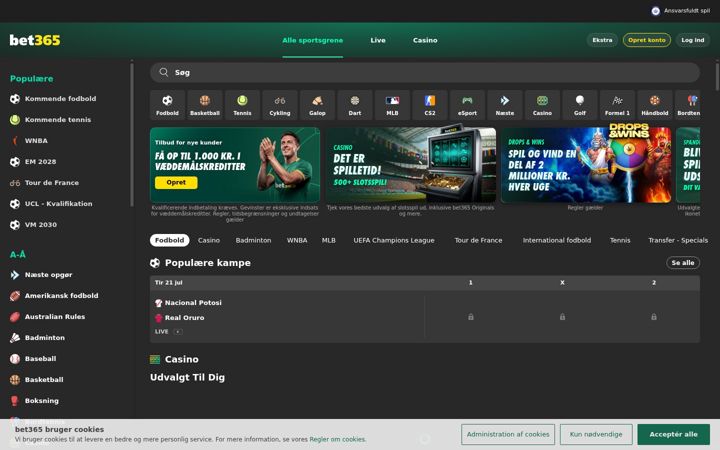Select UEFA Champions League filter
720x450 pixels.
tap(394, 240)
